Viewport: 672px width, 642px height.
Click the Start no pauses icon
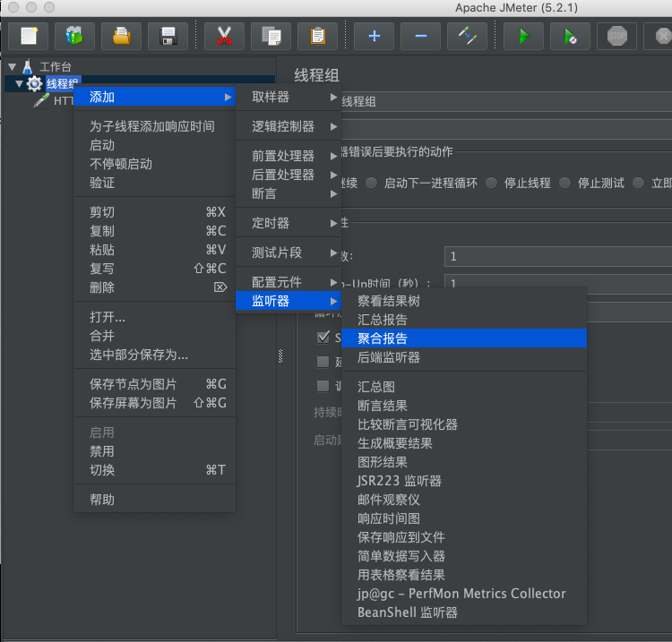click(571, 36)
